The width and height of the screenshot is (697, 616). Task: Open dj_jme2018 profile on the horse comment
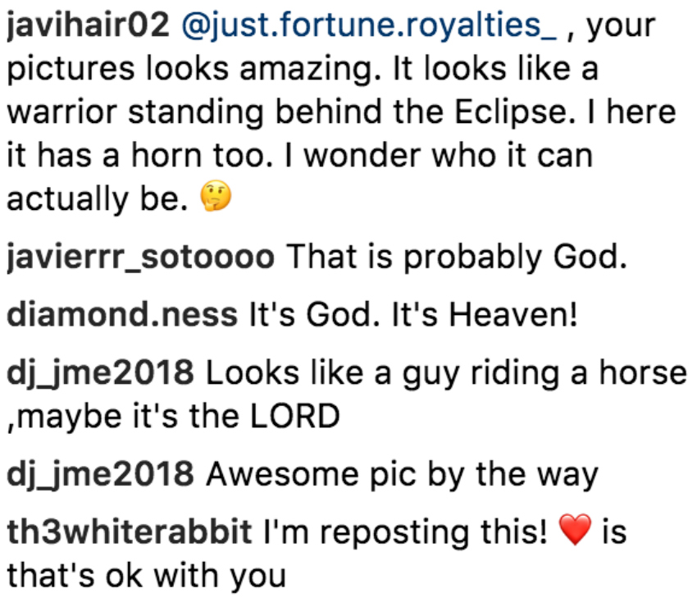pos(101,373)
